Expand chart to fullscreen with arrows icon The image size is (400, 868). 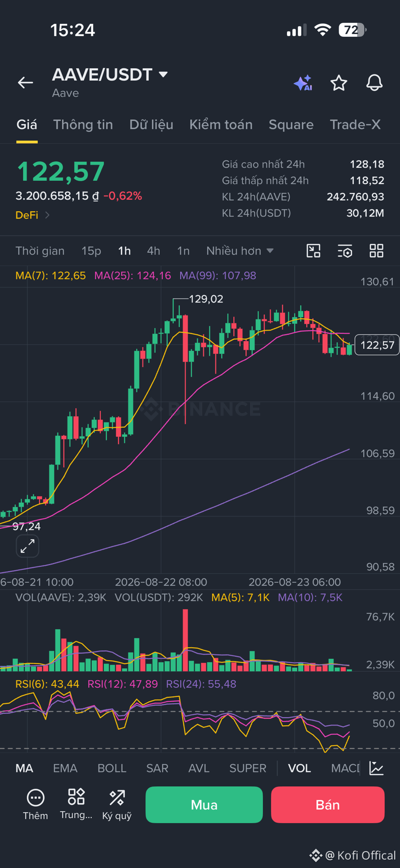tap(28, 546)
